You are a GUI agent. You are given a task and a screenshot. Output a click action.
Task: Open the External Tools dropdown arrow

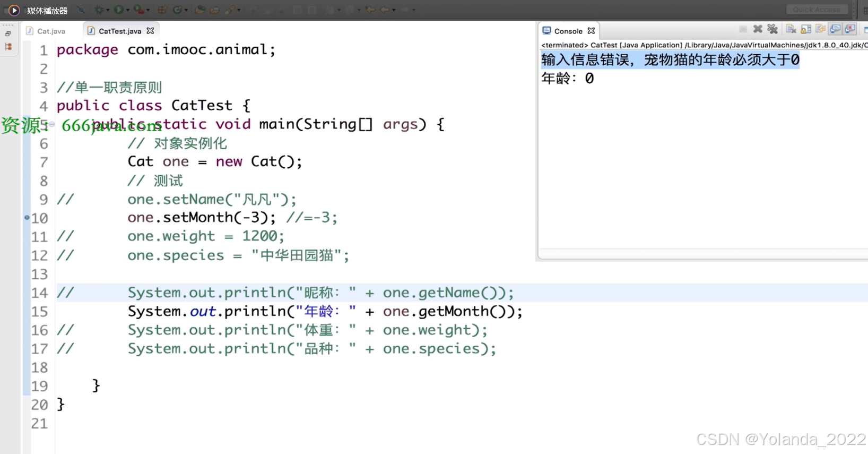pos(148,10)
